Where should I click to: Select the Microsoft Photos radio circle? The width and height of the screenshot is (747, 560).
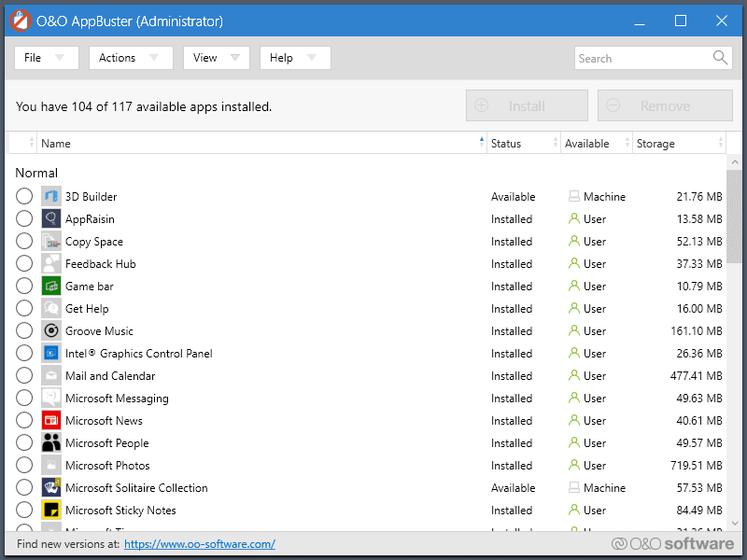(x=24, y=465)
